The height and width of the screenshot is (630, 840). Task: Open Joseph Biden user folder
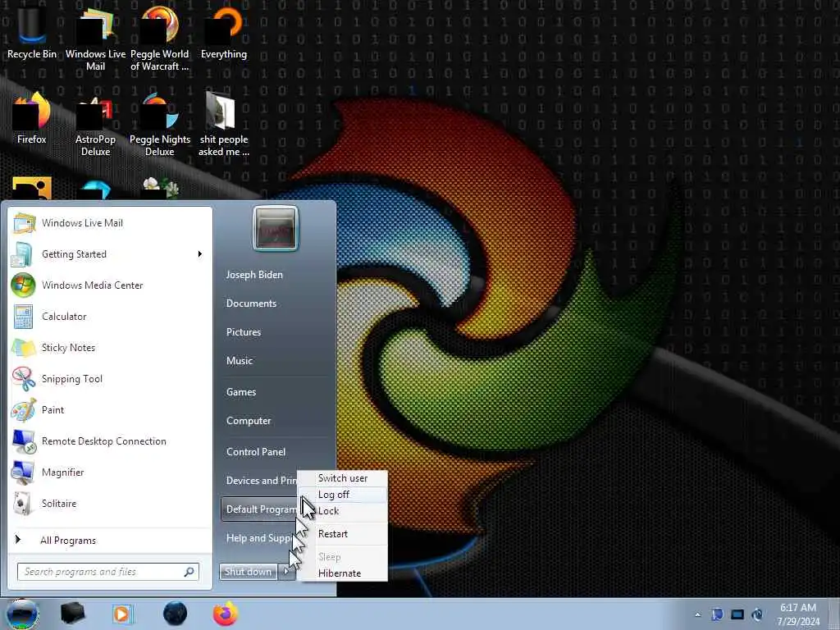click(x=254, y=274)
